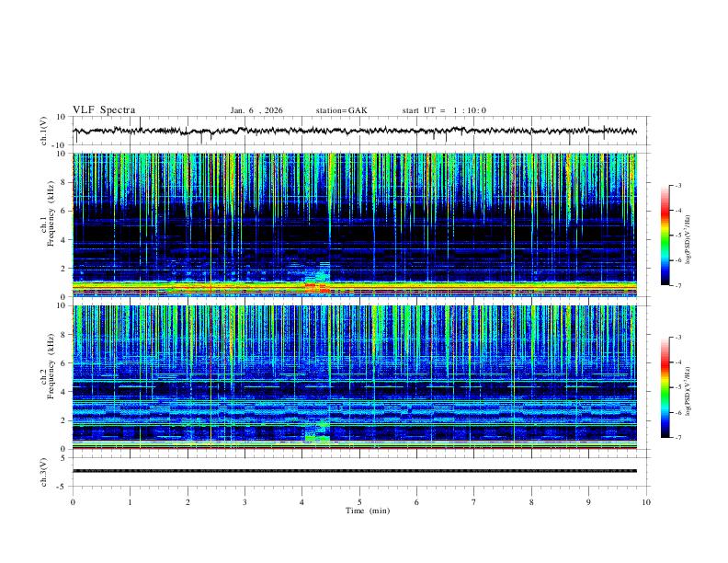This screenshot has width=728, height=563.
Task: Click the "10" label on the time axis
Action: pos(646,502)
